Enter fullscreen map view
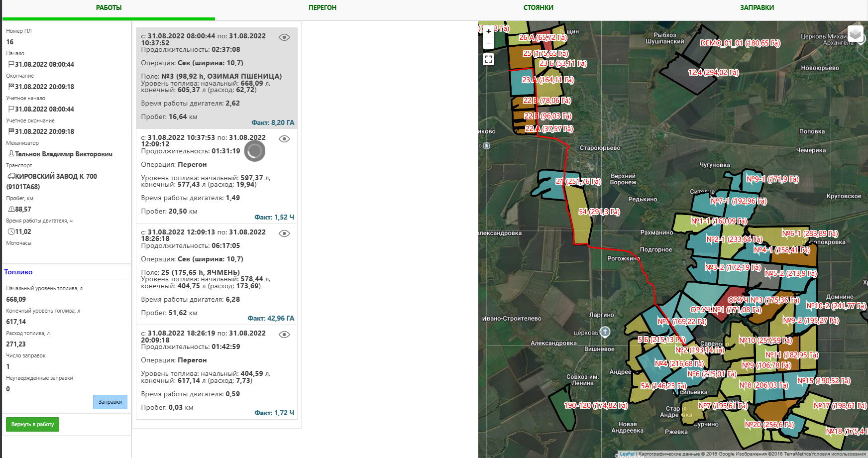Image resolution: width=868 pixels, height=458 pixels. coord(489,60)
